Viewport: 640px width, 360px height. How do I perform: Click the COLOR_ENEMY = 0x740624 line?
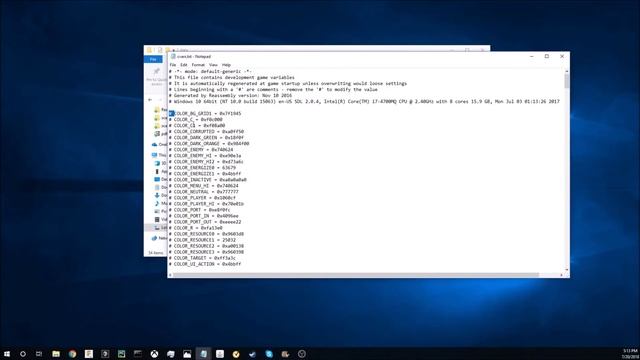[201, 150]
